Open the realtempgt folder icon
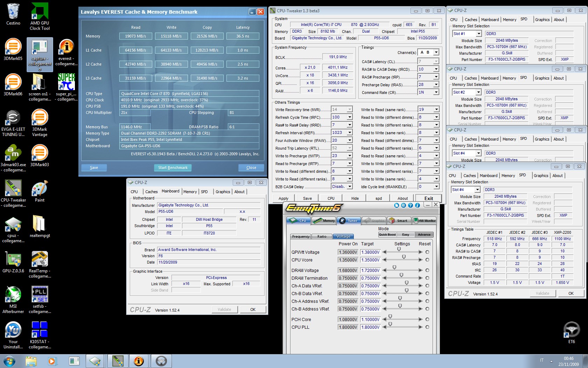Image resolution: width=588 pixels, height=368 pixels. coord(40,226)
